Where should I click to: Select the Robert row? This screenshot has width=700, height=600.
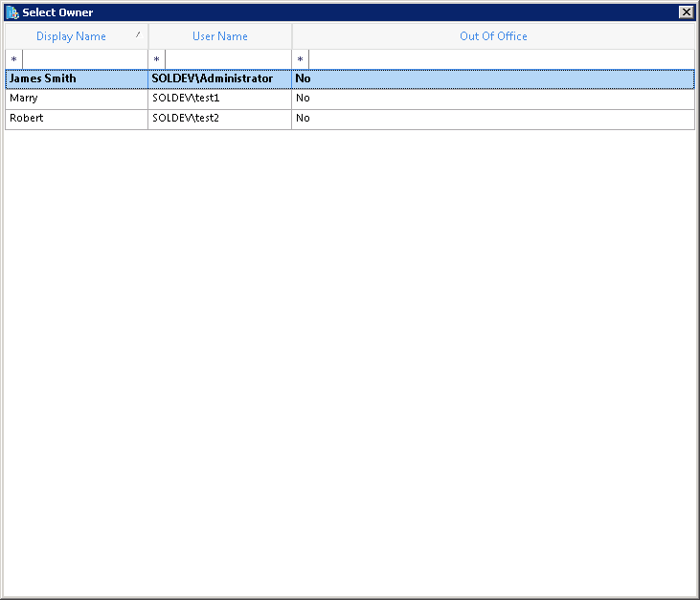pyautogui.click(x=350, y=120)
